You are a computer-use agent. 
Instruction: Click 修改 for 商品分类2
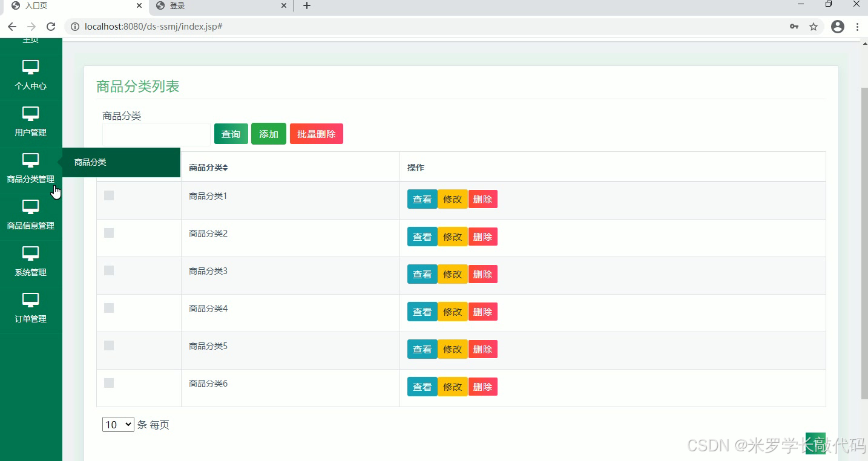[x=453, y=237]
